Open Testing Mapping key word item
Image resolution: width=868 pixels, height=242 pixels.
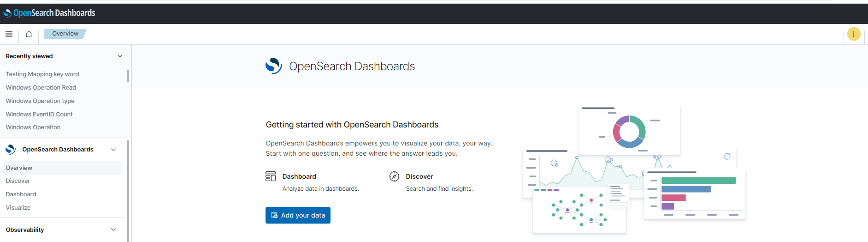42,74
